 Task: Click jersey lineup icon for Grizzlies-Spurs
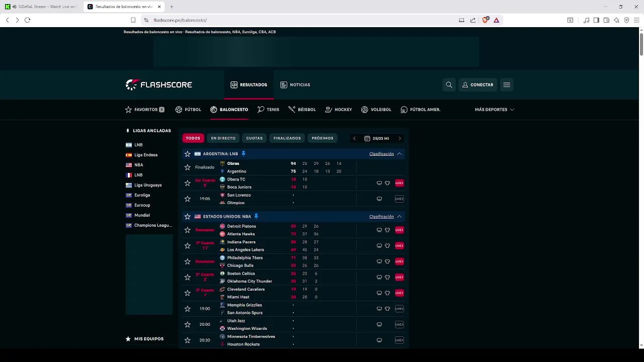click(387, 309)
